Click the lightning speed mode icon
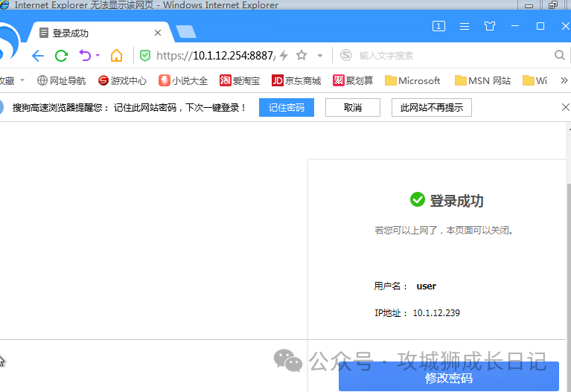 tap(284, 56)
